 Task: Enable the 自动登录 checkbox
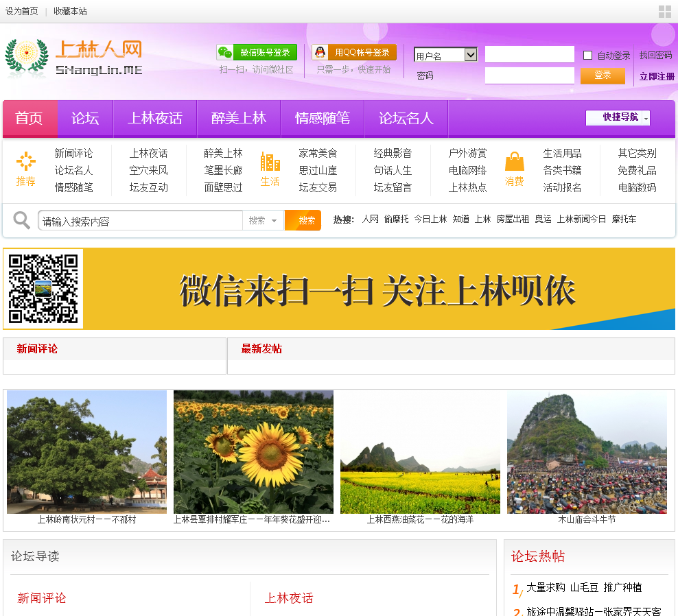[587, 56]
